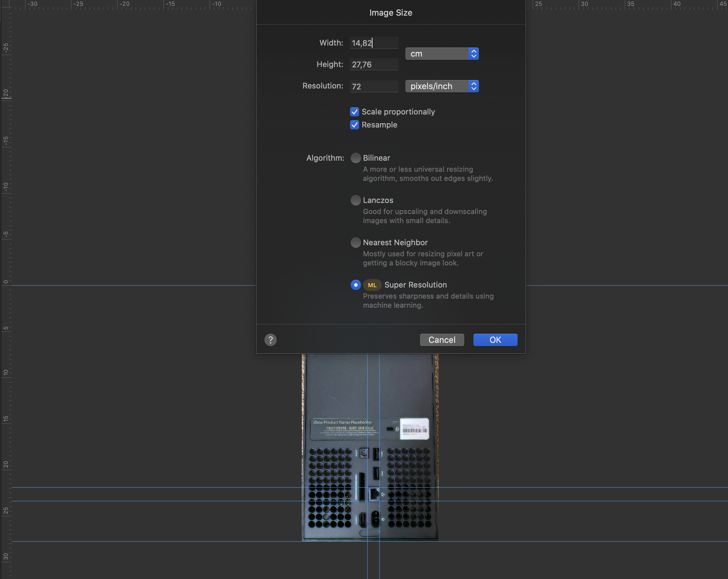The width and height of the screenshot is (728, 579).
Task: Click the Resolution field showing 72
Action: tap(373, 86)
